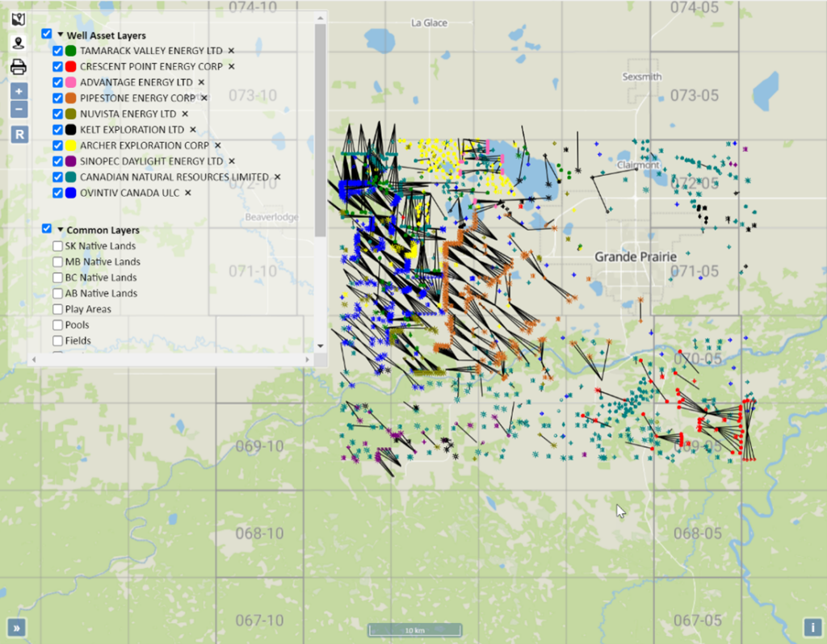Collapse the layer panel with the chevron button
This screenshot has width=827, height=644.
16,627
